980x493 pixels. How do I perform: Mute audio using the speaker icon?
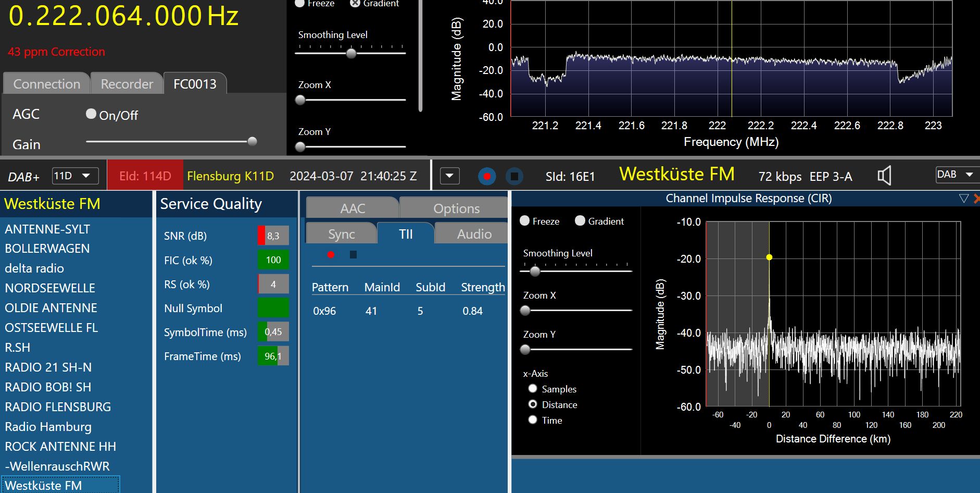click(884, 176)
